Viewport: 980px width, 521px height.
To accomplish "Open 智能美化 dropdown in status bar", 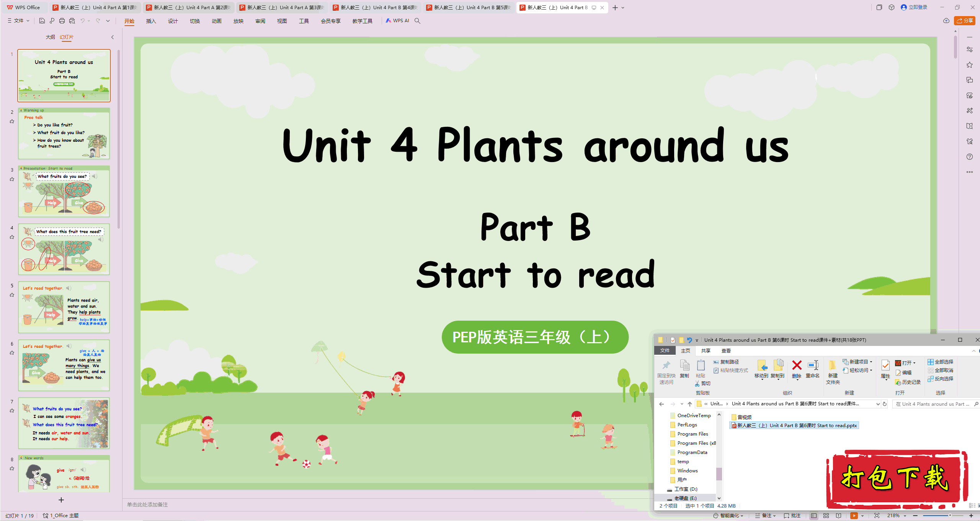I will pyautogui.click(x=728, y=516).
